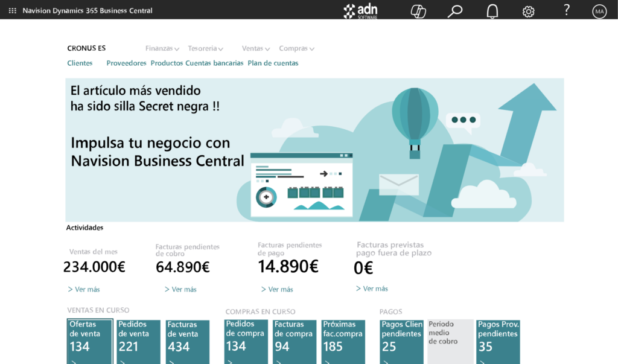Open Cuentas bancarias link

point(214,63)
